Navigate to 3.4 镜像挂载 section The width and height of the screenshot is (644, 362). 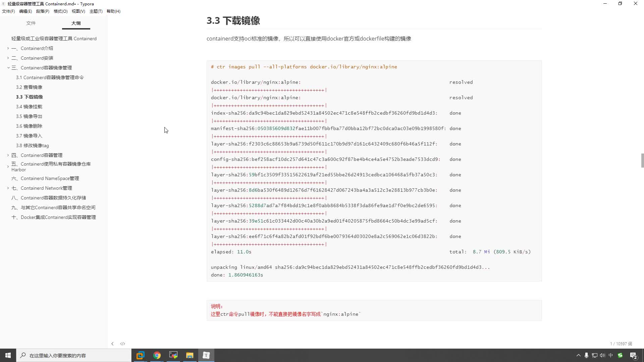point(29,106)
